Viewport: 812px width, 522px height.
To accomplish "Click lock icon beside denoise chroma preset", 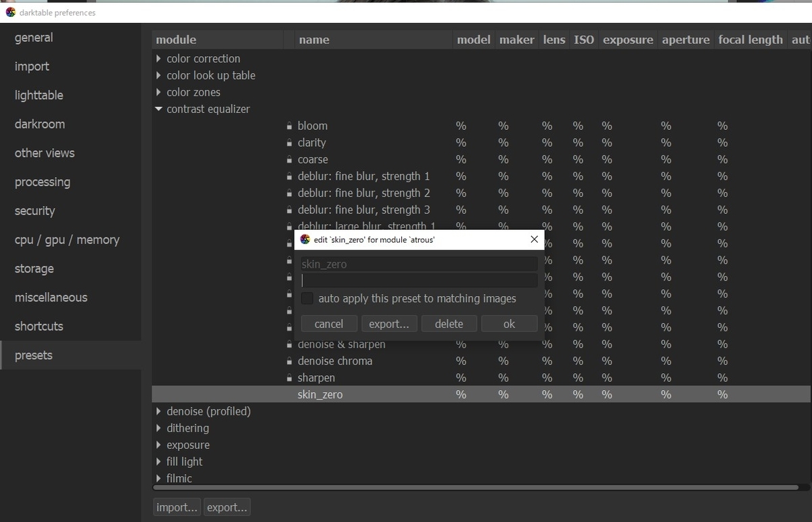I will (x=289, y=361).
